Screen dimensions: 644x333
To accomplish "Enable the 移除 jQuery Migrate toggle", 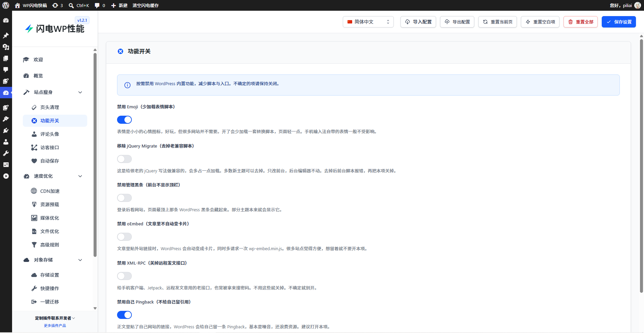I will (124, 159).
